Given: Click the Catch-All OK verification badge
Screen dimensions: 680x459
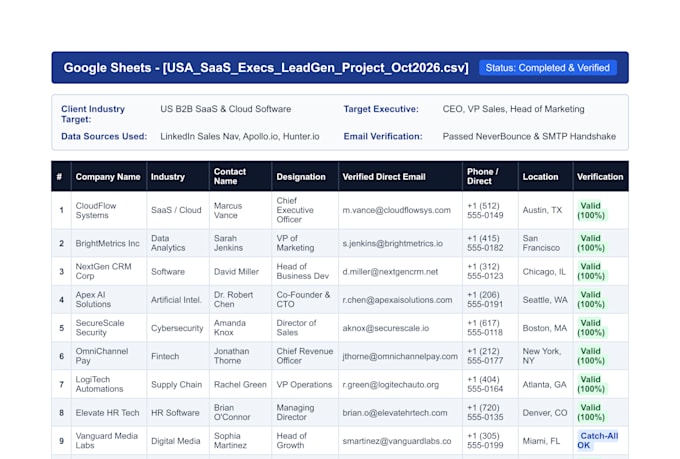Looking at the screenshot, I should pyautogui.click(x=598, y=440).
